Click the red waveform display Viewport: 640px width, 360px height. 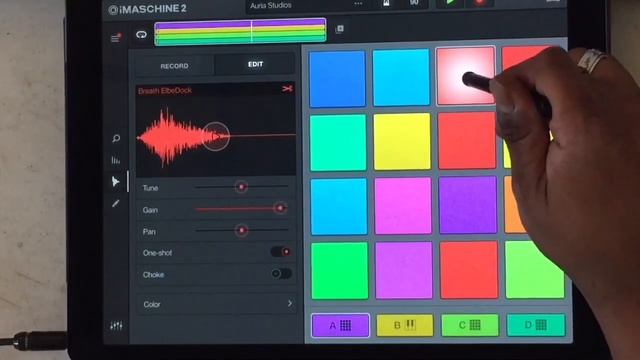pyautogui.click(x=216, y=136)
